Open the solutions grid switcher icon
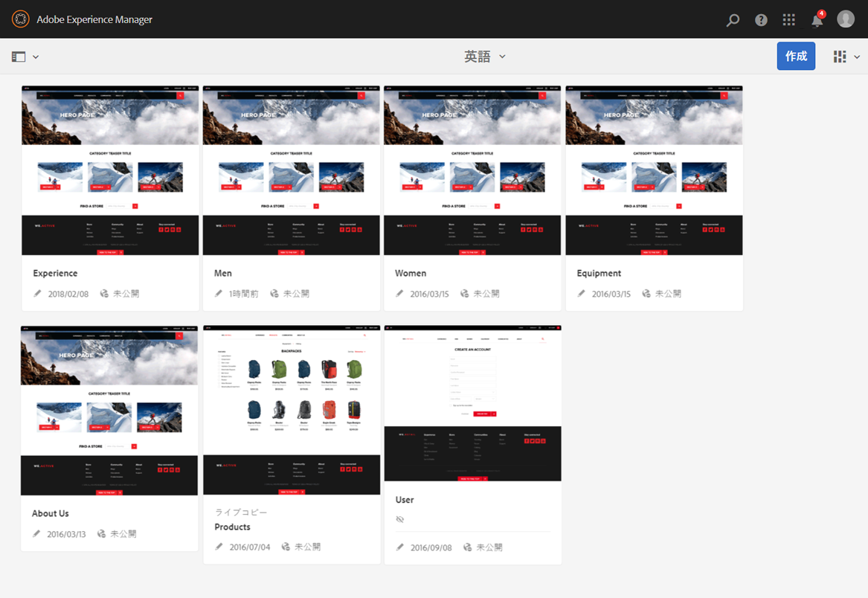 tap(789, 20)
